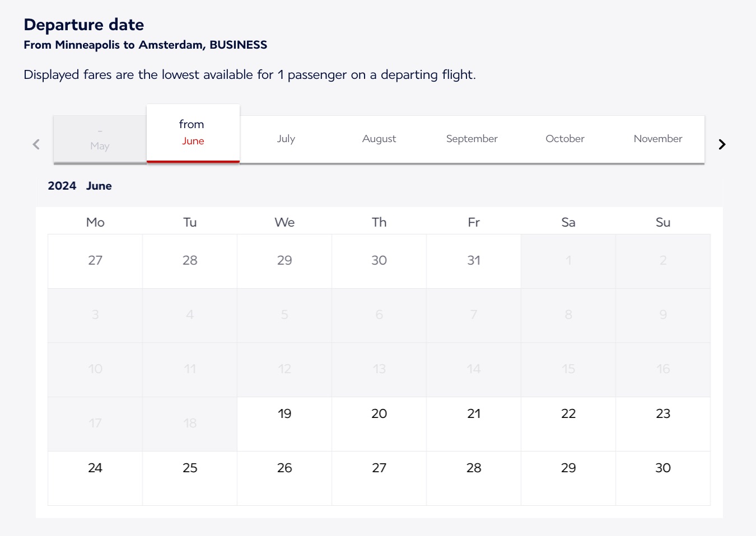The image size is (756, 536).
Task: Choose June 21 on the calendar
Action: coord(474,414)
